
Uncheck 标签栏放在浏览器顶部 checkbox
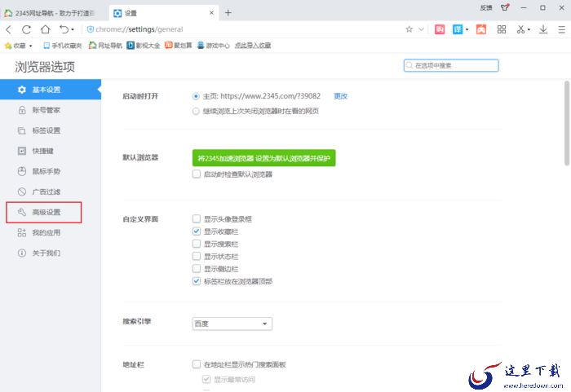click(x=197, y=281)
